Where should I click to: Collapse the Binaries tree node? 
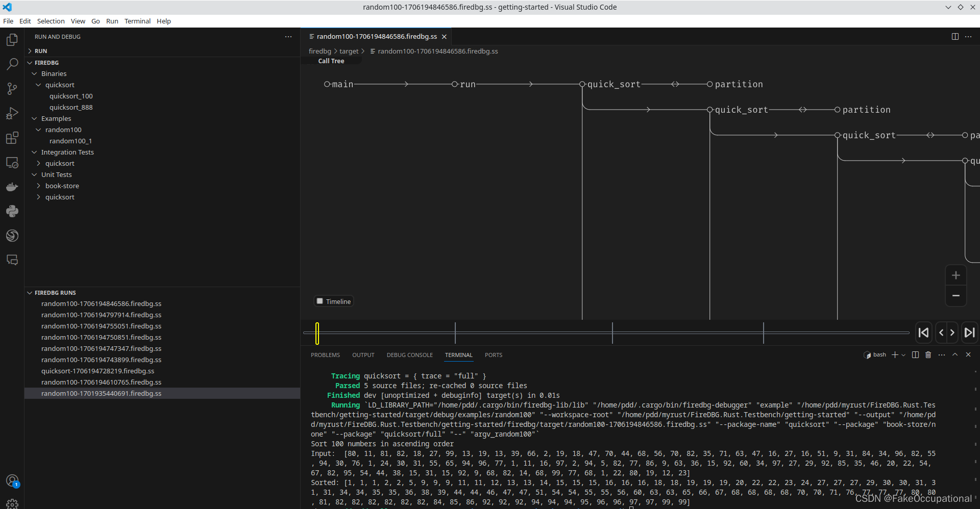[x=34, y=74]
